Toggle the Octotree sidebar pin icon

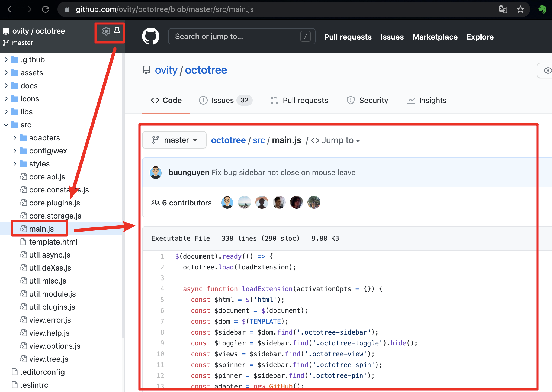(x=117, y=31)
